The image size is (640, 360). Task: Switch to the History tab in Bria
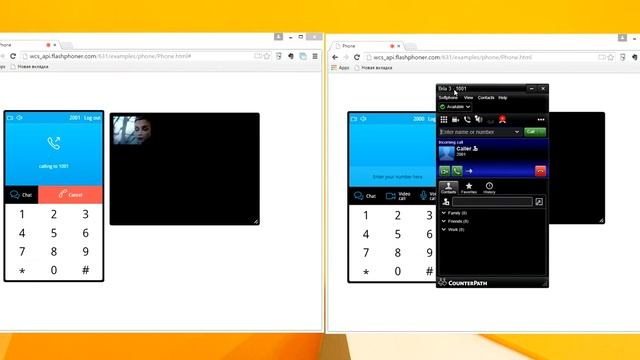489,188
